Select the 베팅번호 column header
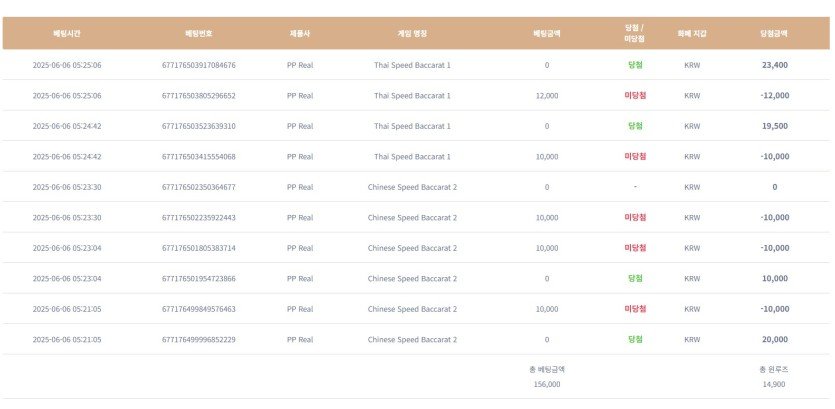Screen dimensions: 835x409 [x=198, y=33]
